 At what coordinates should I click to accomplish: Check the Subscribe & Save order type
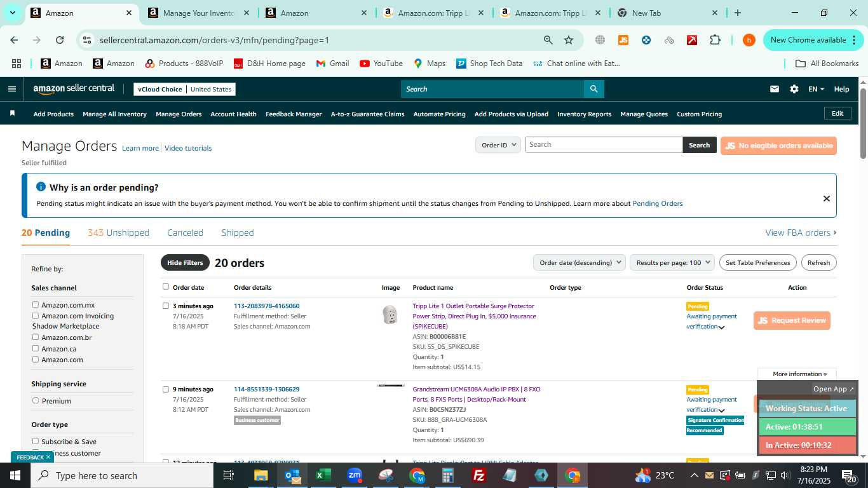(x=36, y=441)
